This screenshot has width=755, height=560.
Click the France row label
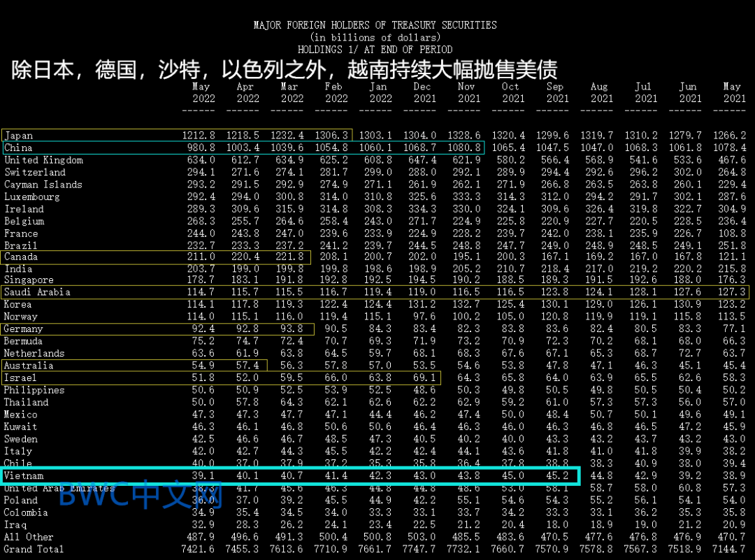pyautogui.click(x=21, y=234)
